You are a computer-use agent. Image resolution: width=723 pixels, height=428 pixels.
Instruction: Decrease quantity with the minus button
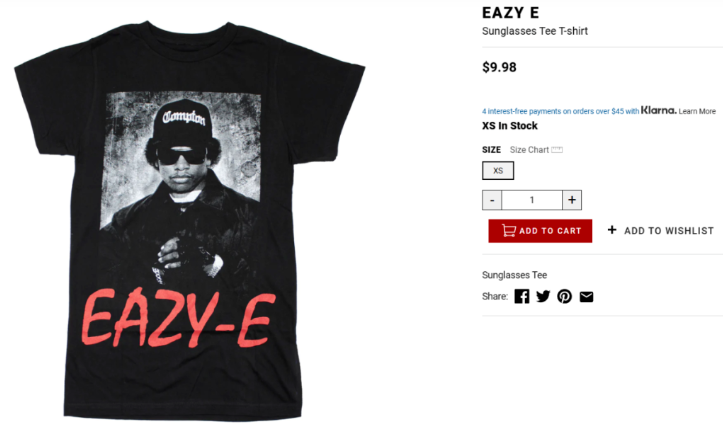tap(492, 200)
